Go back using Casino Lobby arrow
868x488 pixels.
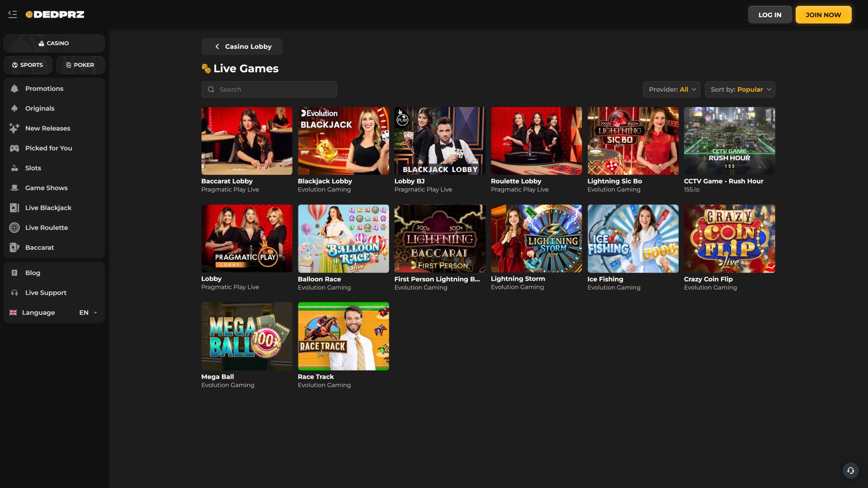217,47
